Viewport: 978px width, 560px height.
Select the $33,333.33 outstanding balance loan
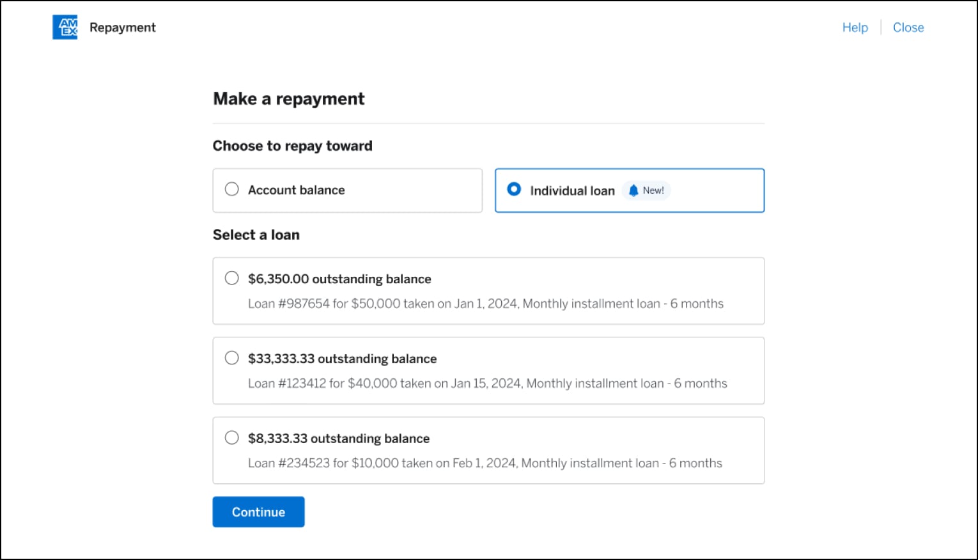(231, 358)
